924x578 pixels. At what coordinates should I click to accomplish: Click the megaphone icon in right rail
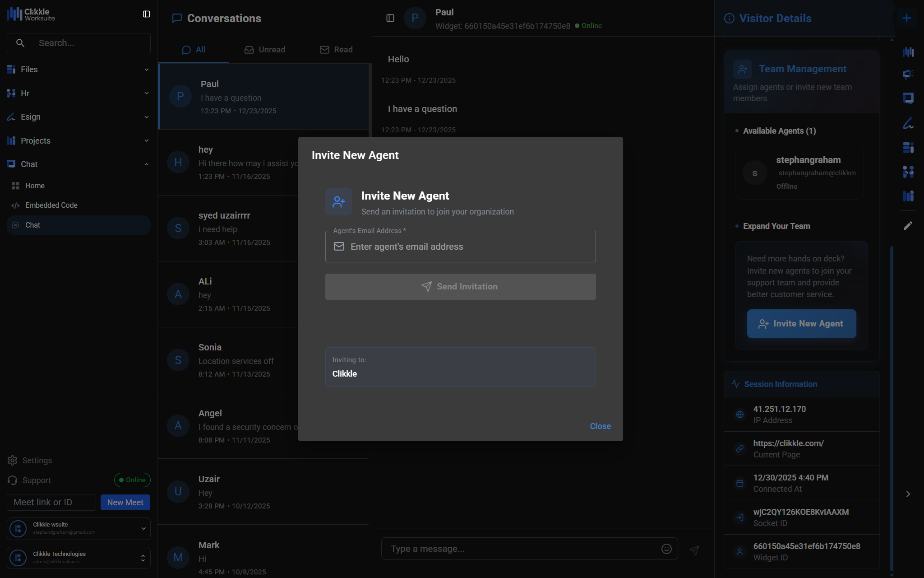908,74
